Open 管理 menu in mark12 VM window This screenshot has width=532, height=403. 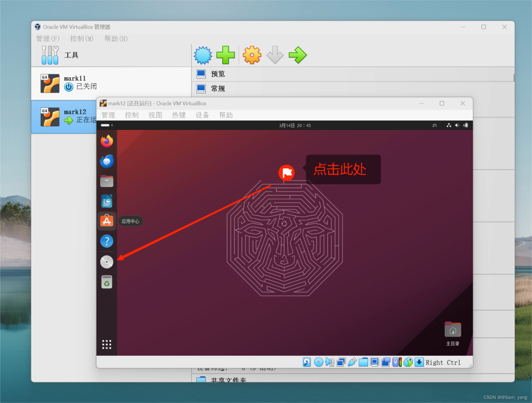click(108, 115)
